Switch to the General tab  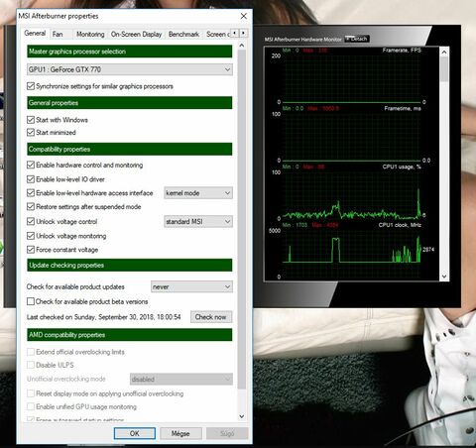[x=35, y=33]
